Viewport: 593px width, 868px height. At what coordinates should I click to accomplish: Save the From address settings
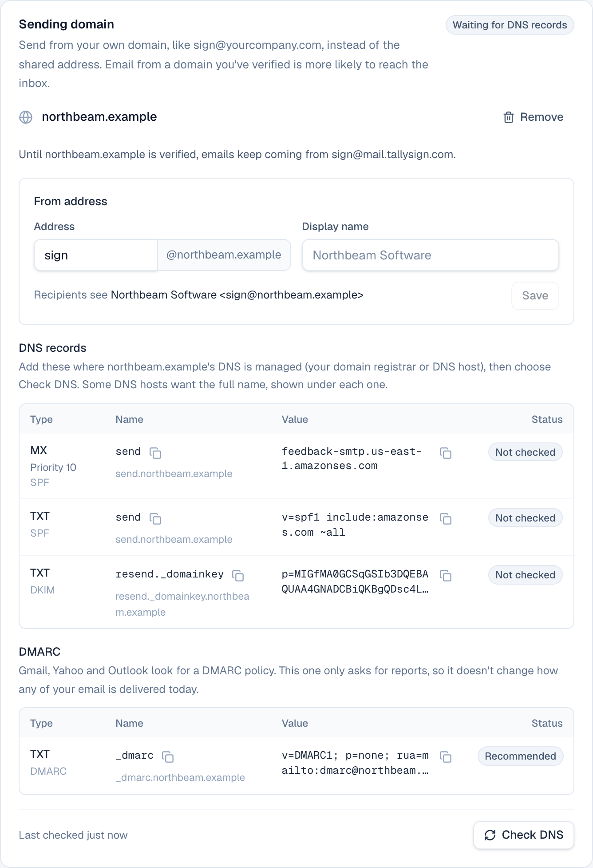(535, 296)
